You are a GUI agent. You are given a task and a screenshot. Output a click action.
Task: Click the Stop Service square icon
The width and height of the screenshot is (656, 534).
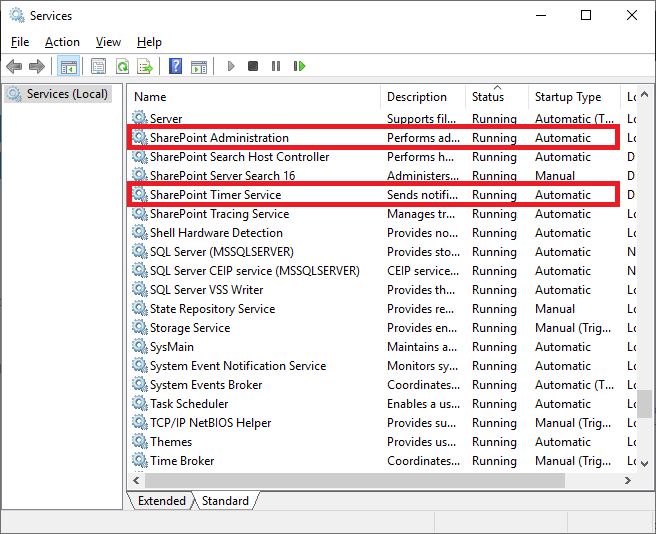tap(253, 66)
